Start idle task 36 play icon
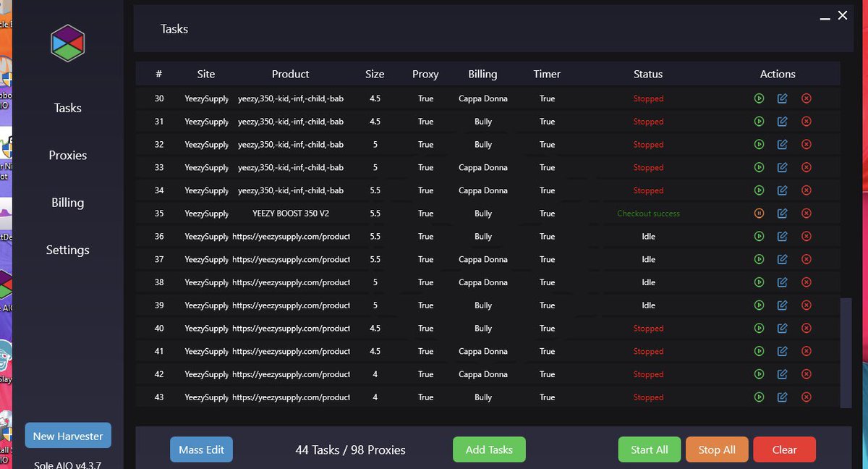 click(759, 237)
